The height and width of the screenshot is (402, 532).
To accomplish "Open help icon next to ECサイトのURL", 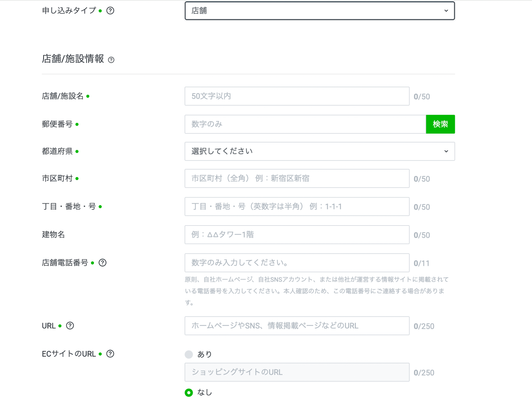I will (x=110, y=354).
